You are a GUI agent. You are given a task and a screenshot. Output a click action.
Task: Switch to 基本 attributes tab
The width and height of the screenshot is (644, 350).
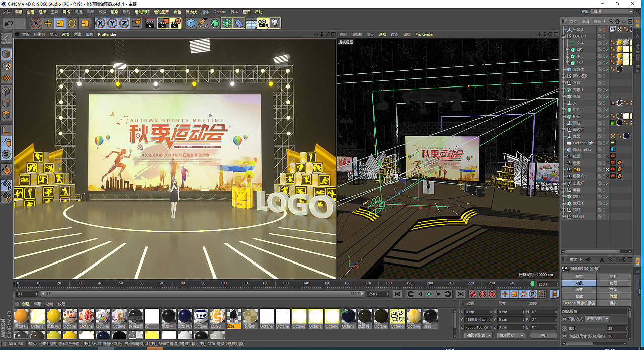(x=579, y=277)
